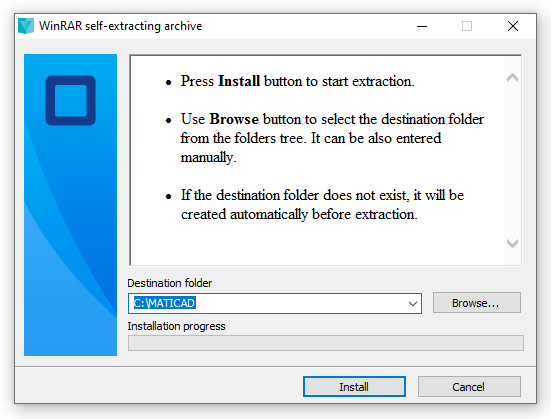Click the 'Press Install button' instruction text
Viewport: 551px width, 419px height.
(x=297, y=81)
